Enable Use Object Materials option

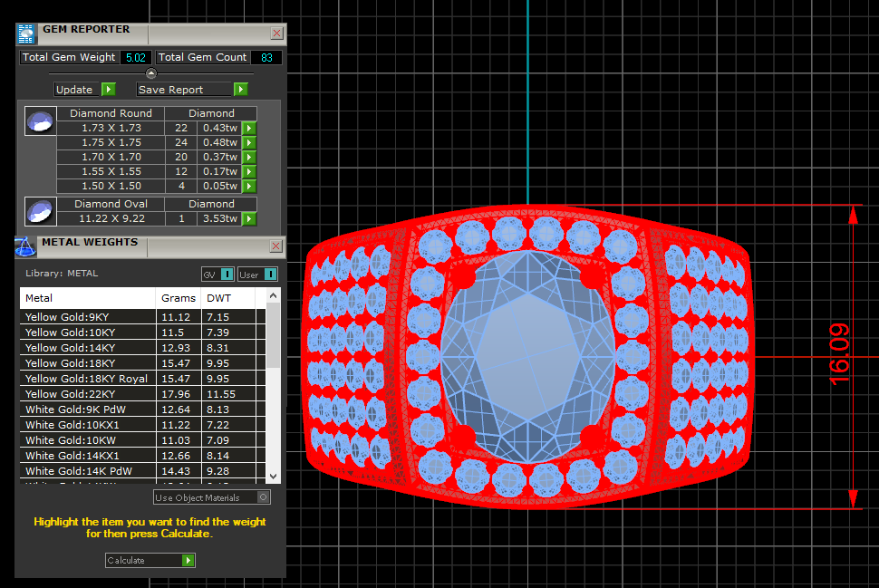tap(263, 497)
